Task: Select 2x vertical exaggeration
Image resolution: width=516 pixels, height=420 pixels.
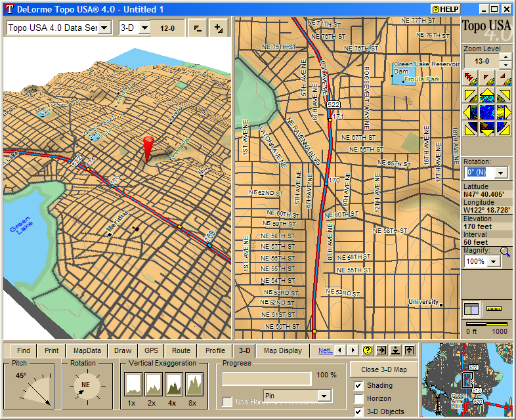Action: [154, 385]
